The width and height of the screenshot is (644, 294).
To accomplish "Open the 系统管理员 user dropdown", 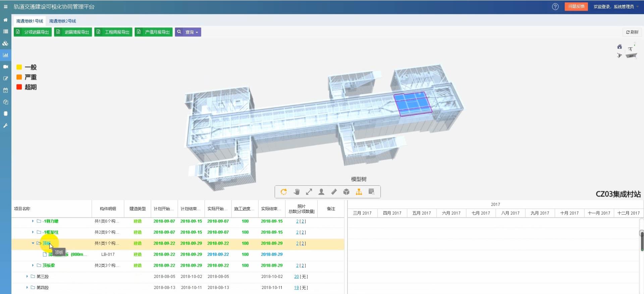I will pos(616,7).
